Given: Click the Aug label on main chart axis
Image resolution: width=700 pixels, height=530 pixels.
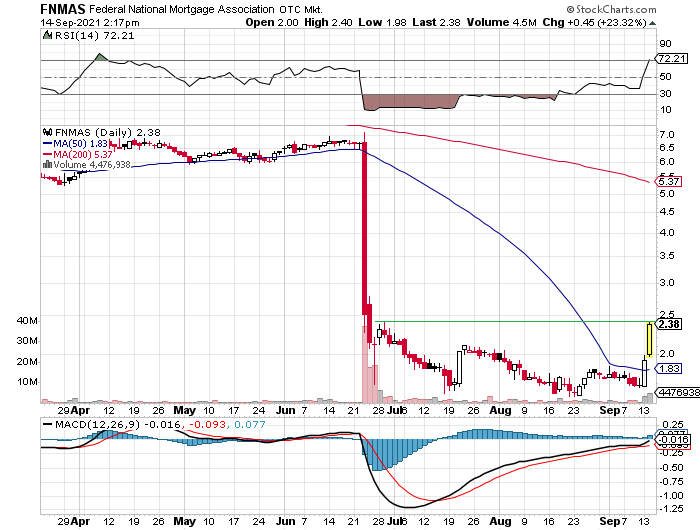Looking at the screenshot, I should (500, 410).
